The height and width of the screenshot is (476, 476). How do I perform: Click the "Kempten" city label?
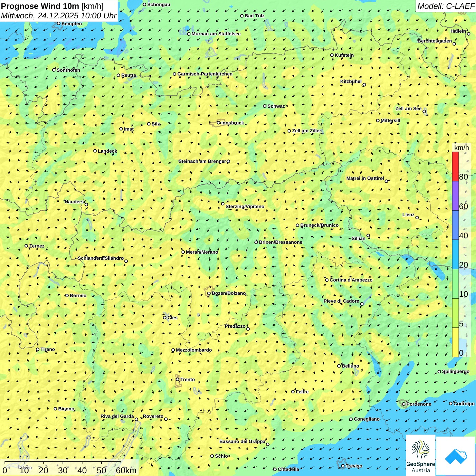point(72,23)
